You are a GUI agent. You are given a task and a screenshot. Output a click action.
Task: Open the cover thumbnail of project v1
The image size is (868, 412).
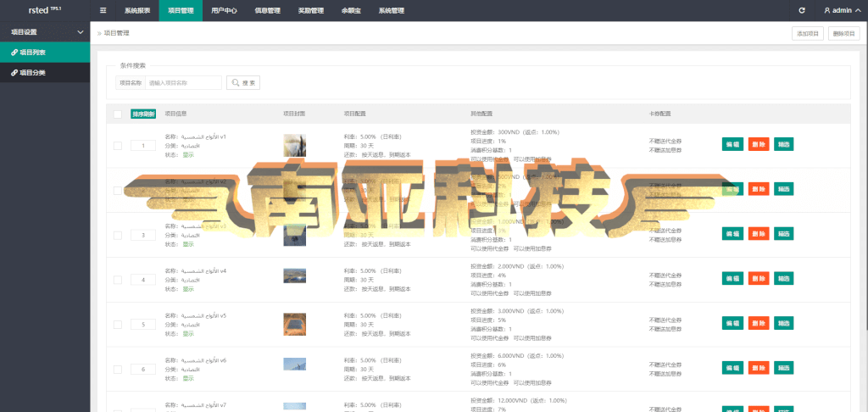point(294,146)
